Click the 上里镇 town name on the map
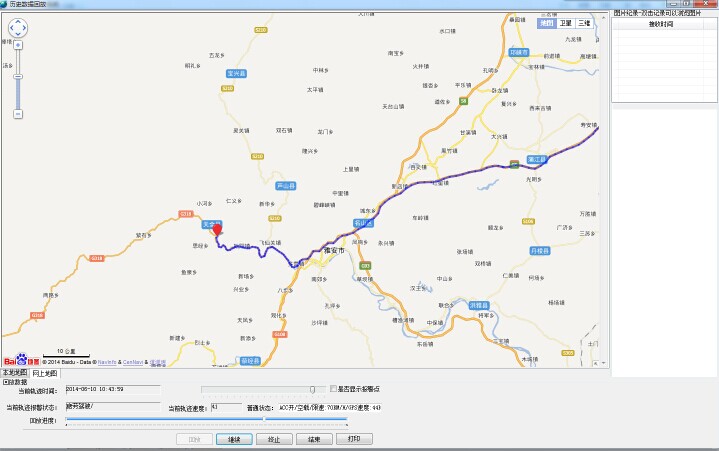 point(351,169)
